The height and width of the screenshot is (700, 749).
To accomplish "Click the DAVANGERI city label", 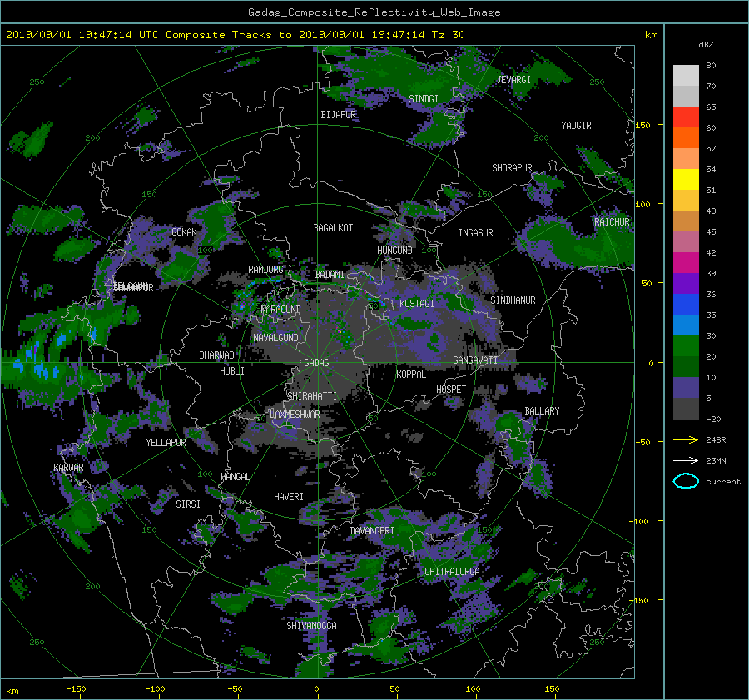I will 372,531.
